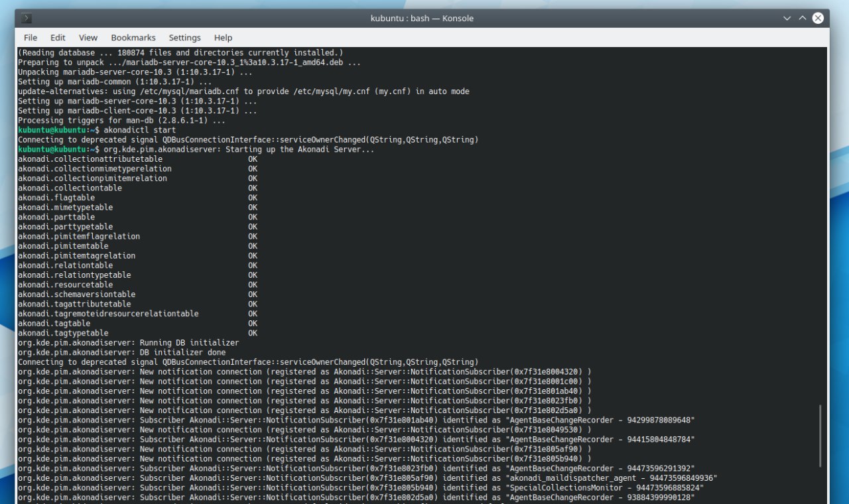Image resolution: width=849 pixels, height=504 pixels.
Task: Open the Help menu
Action: [x=223, y=38]
